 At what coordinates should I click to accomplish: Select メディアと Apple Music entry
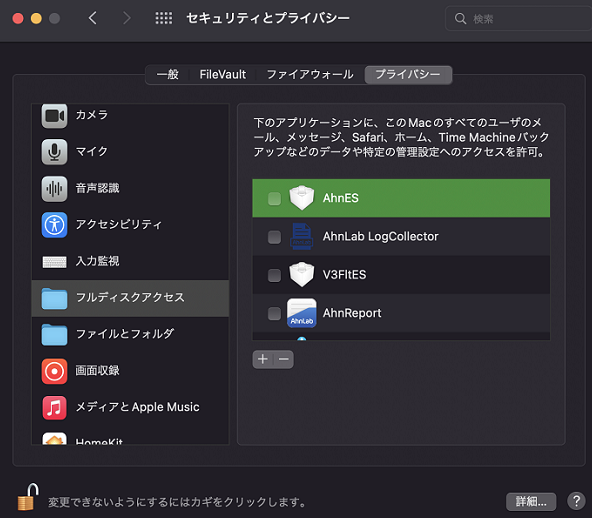(x=130, y=408)
